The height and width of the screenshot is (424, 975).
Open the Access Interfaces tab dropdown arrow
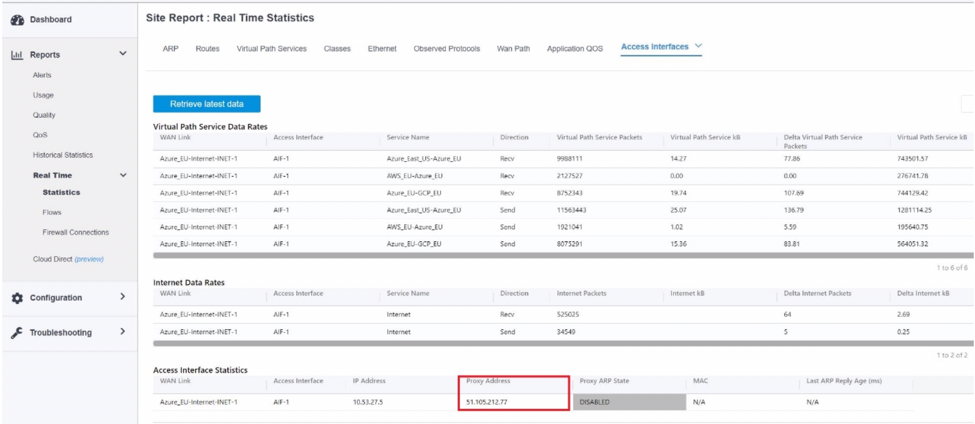click(698, 47)
